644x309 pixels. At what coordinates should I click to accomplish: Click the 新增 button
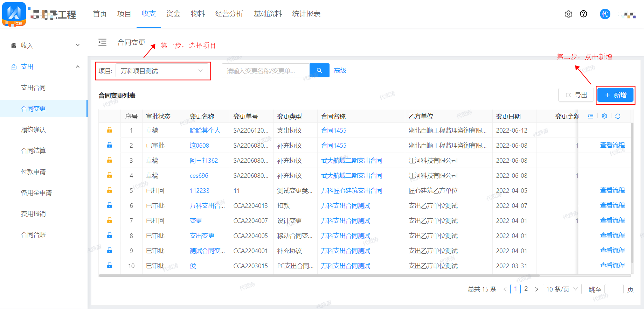coord(616,95)
